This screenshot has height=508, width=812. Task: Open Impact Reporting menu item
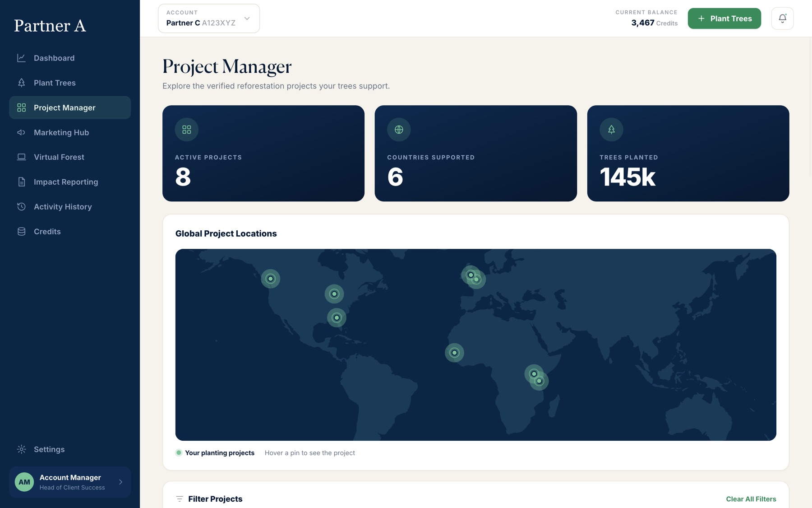point(70,182)
